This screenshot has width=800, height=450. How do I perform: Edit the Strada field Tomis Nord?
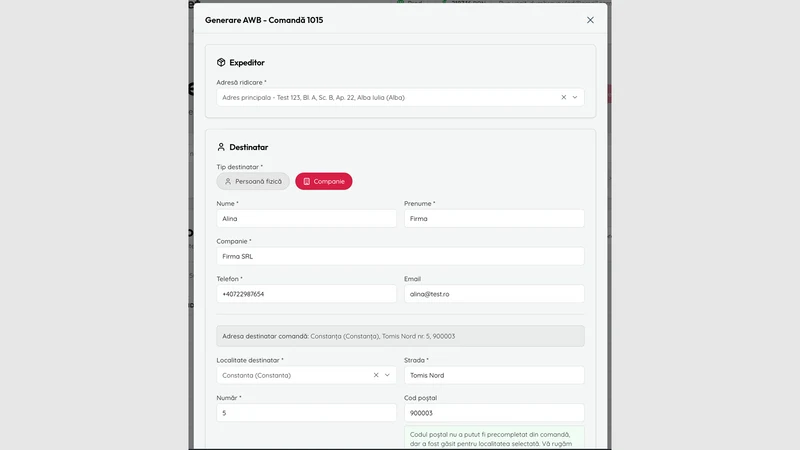tap(494, 375)
